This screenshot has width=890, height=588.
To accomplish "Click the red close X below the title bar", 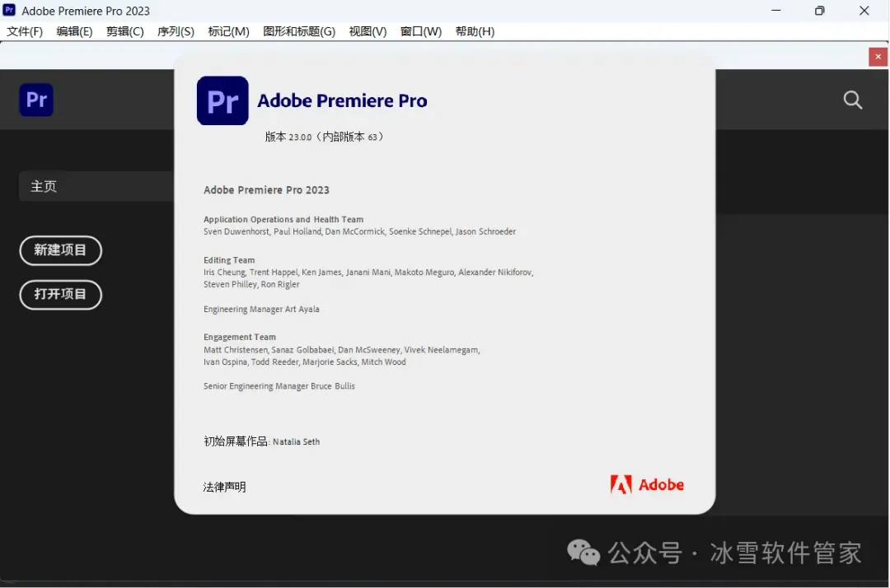I will [x=878, y=57].
